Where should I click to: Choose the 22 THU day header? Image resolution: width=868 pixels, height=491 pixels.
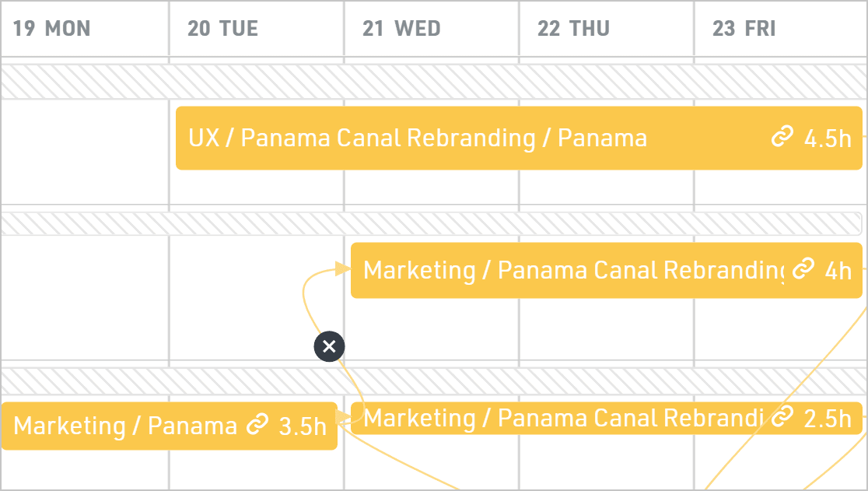573,29
